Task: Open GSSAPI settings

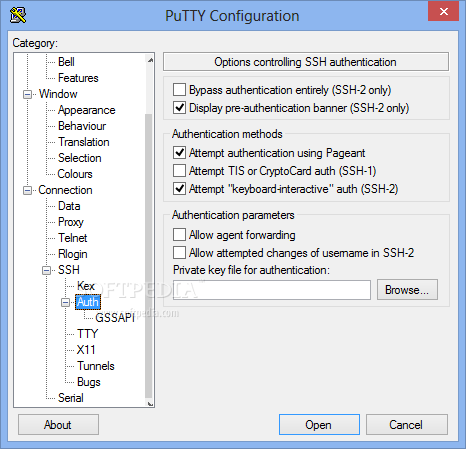Action: 115,318
